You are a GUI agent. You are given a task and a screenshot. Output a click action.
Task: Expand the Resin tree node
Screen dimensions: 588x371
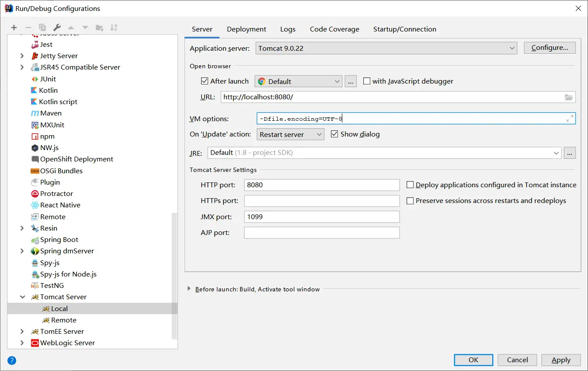tap(22, 228)
